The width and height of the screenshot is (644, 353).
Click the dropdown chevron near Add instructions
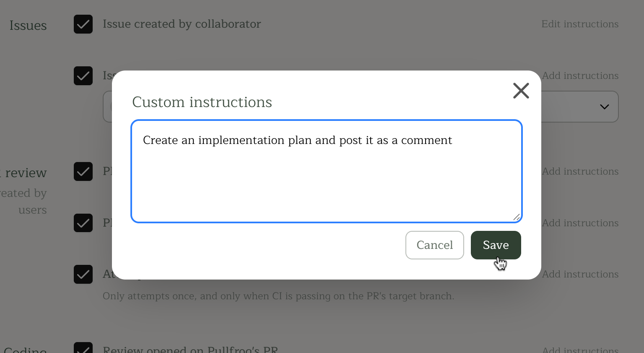point(604,107)
